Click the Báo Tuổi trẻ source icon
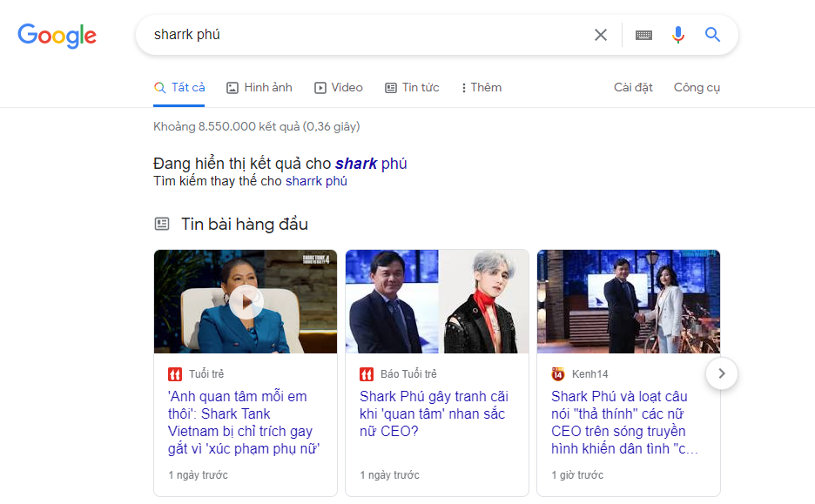Viewport: 815px width, 504px height. [367, 374]
